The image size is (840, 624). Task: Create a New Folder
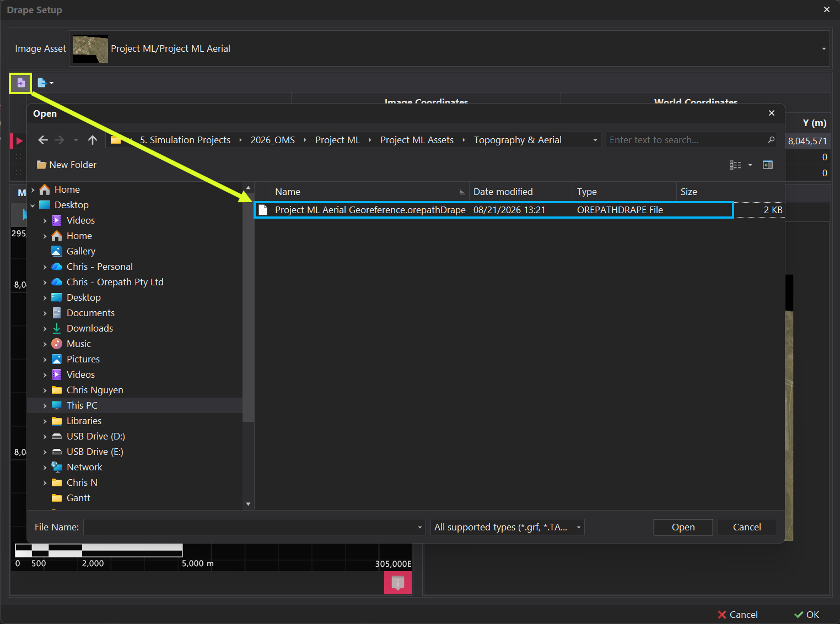tap(67, 165)
